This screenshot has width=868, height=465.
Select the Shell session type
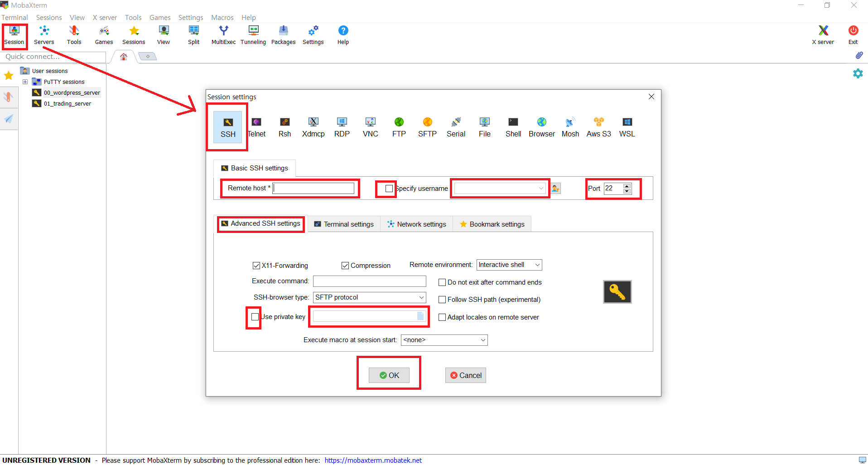513,127
